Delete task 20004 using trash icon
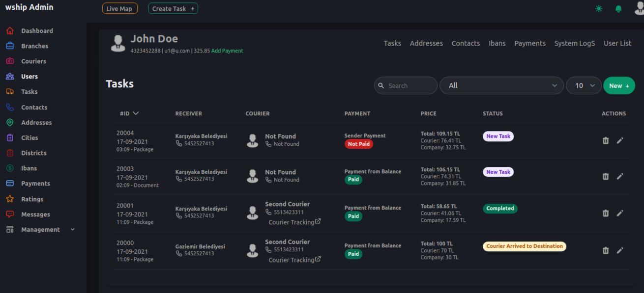644x293 pixels. pyautogui.click(x=606, y=140)
